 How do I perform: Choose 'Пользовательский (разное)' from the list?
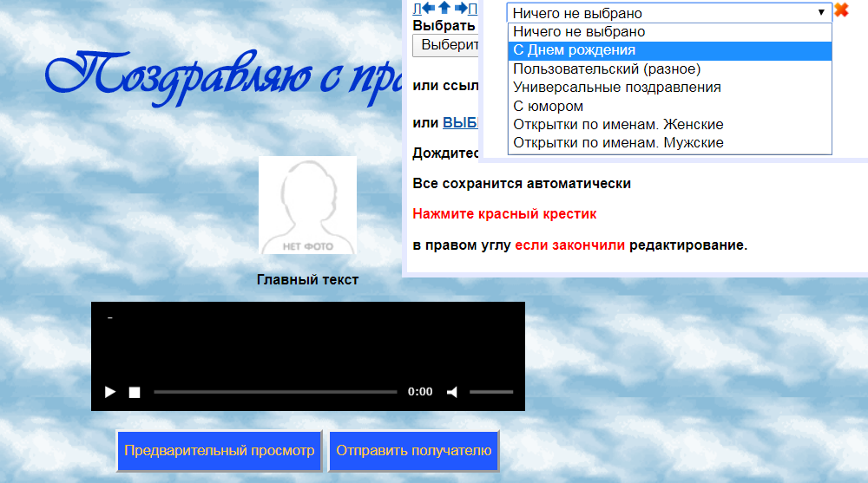point(606,69)
